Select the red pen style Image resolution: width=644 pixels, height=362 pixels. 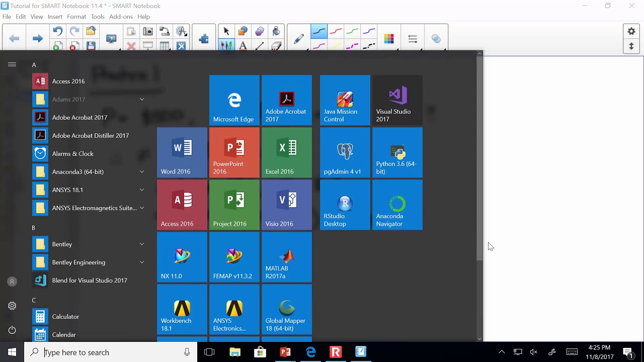(x=336, y=32)
